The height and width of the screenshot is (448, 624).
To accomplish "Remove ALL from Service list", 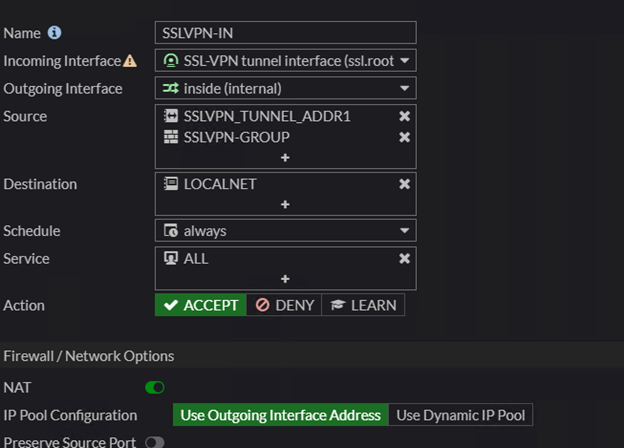I will [x=404, y=258].
